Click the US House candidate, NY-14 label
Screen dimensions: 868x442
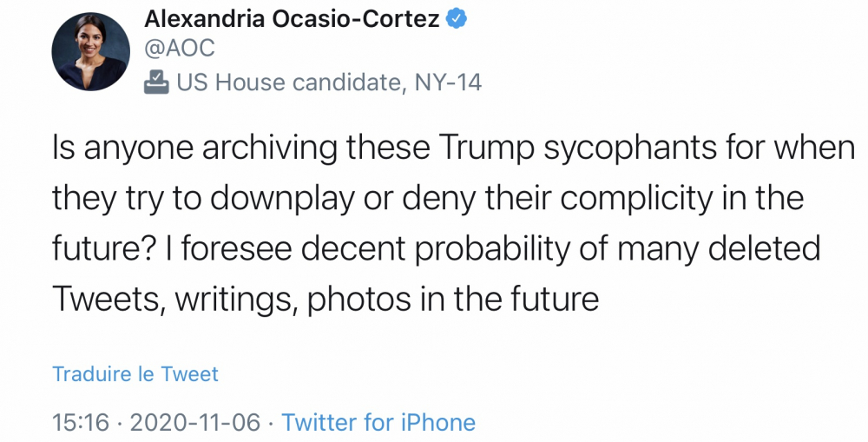[329, 82]
